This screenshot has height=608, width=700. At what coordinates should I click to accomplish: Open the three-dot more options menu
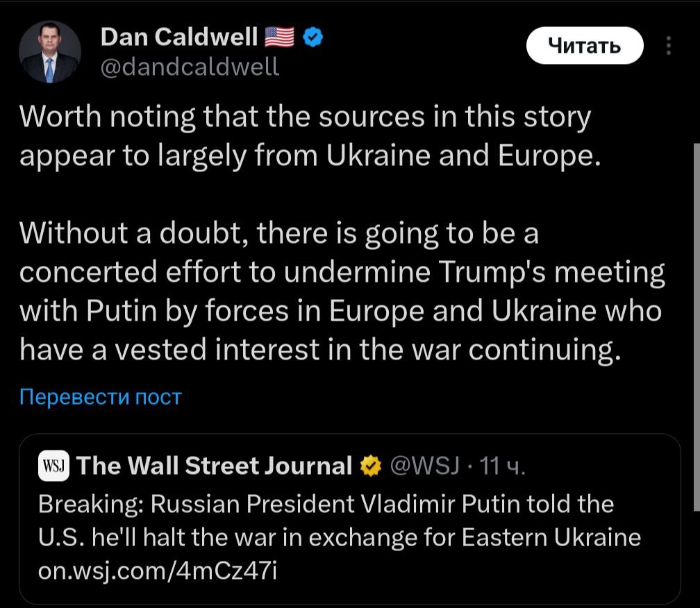(669, 46)
